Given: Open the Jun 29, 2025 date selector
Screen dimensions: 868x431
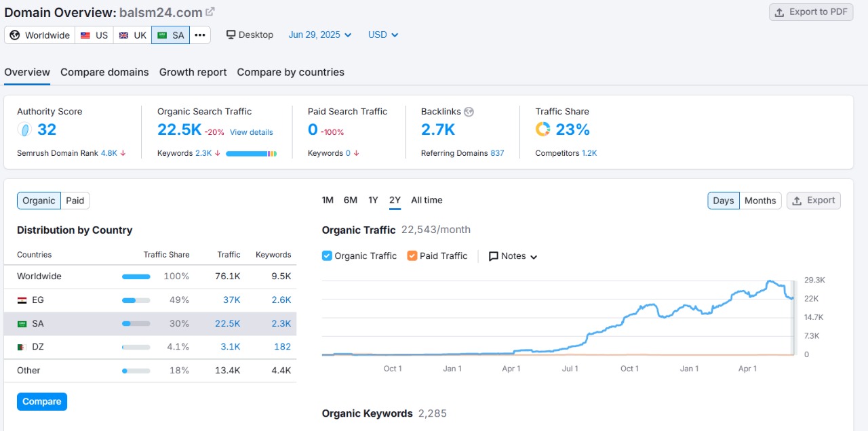Looking at the screenshot, I should [x=319, y=35].
